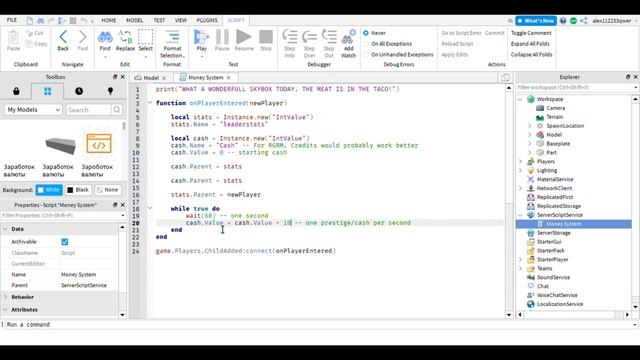
Task: Click Collapse All Folds
Action: pyautogui.click(x=531, y=54)
